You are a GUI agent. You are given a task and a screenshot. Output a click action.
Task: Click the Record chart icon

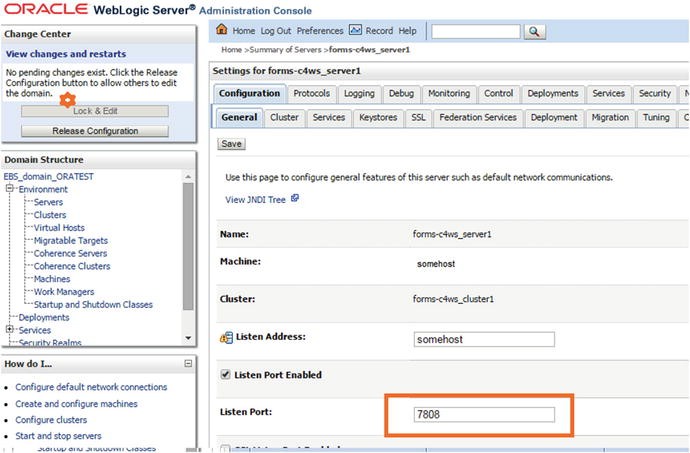(x=355, y=29)
